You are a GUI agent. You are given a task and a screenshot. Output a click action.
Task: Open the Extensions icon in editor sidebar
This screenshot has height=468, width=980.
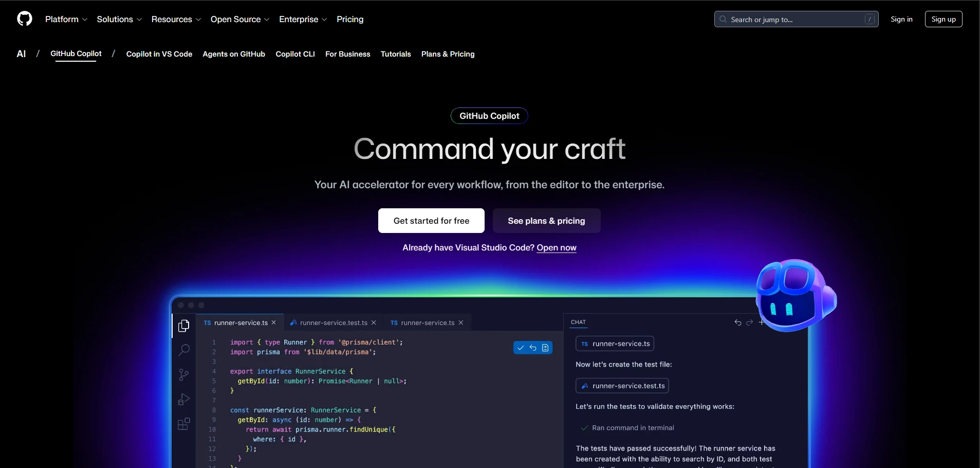(x=183, y=424)
